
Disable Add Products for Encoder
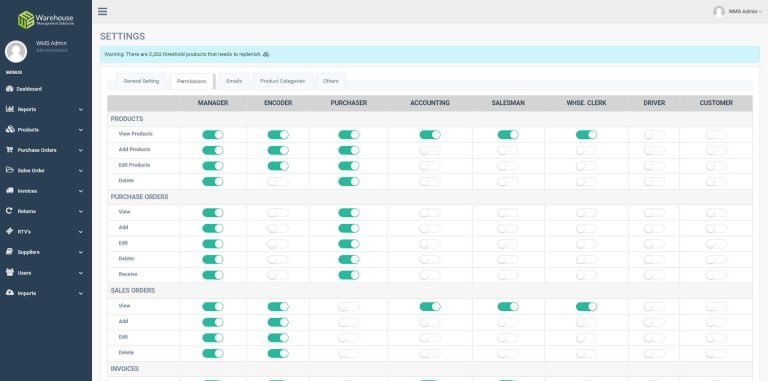(278, 150)
